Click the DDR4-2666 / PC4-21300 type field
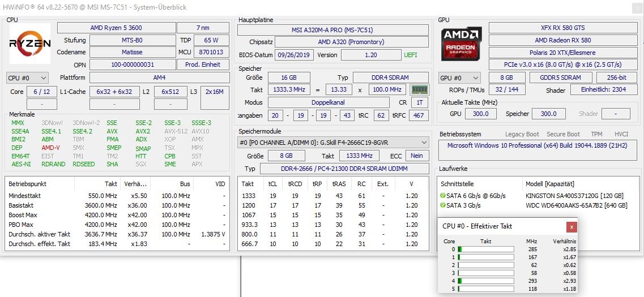Viewport: 644px width, 297px height. tap(344, 169)
